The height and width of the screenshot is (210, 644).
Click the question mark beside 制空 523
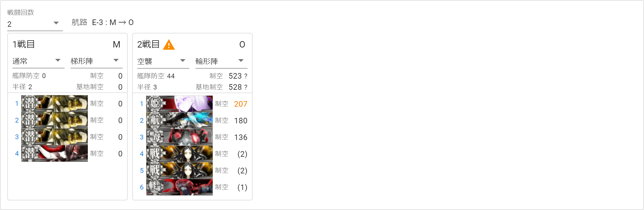point(246,76)
